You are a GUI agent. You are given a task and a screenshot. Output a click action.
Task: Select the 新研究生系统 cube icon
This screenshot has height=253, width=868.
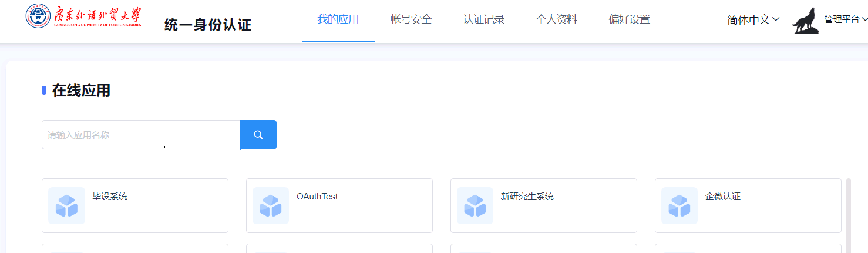coord(475,205)
